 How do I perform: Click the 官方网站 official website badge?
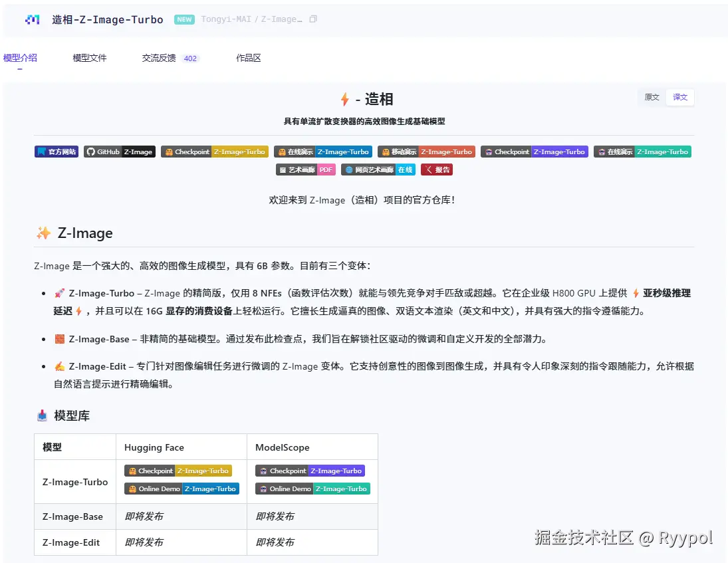(56, 151)
